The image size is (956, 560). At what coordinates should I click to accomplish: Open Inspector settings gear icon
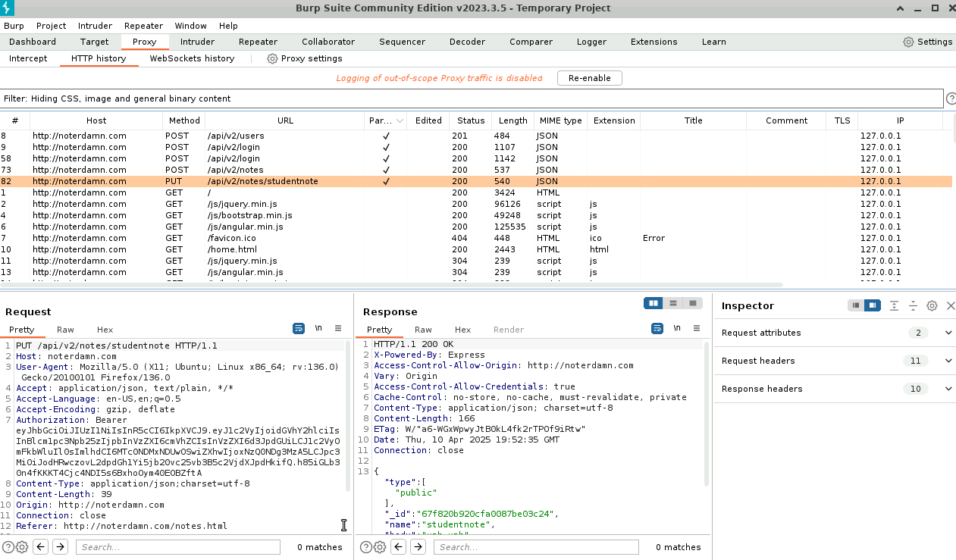point(932,305)
